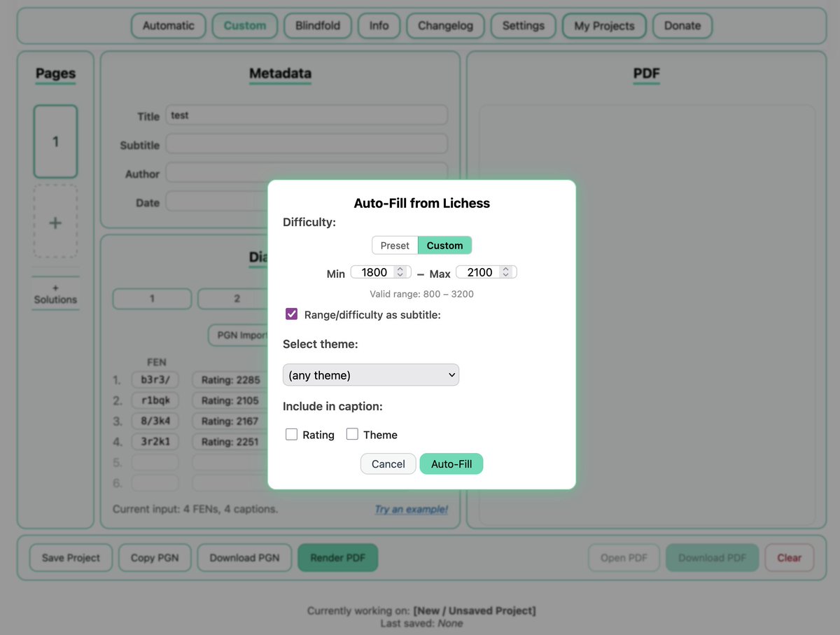Click Download PGN button
This screenshot has width=840, height=635.
coord(244,558)
